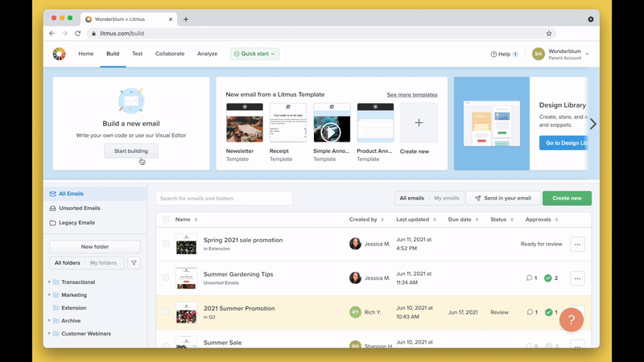The width and height of the screenshot is (644, 362).
Task: Check the Summer Gardening Tips row
Action: 166,278
